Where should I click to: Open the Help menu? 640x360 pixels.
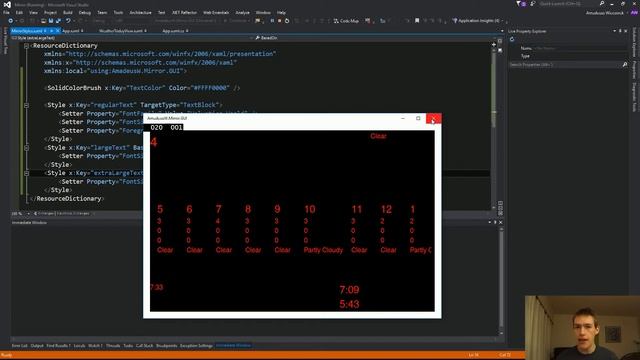pyautogui.click(x=281, y=13)
